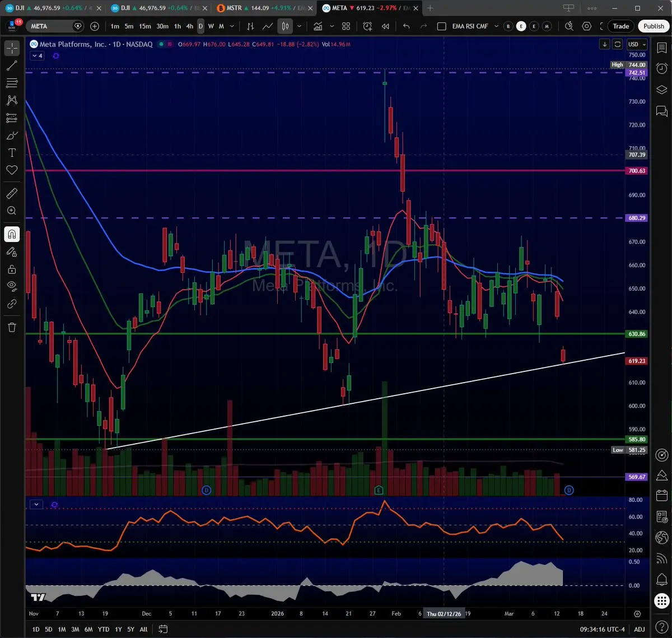Open the chats speech-bubble panel
Viewport: 672px width, 638px height.
click(x=662, y=111)
